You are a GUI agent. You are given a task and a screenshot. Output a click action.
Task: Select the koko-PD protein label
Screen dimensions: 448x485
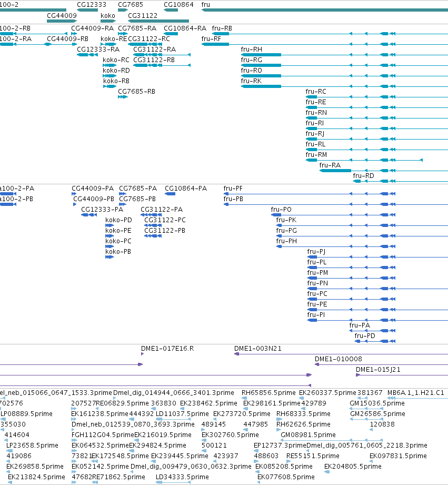(x=119, y=220)
